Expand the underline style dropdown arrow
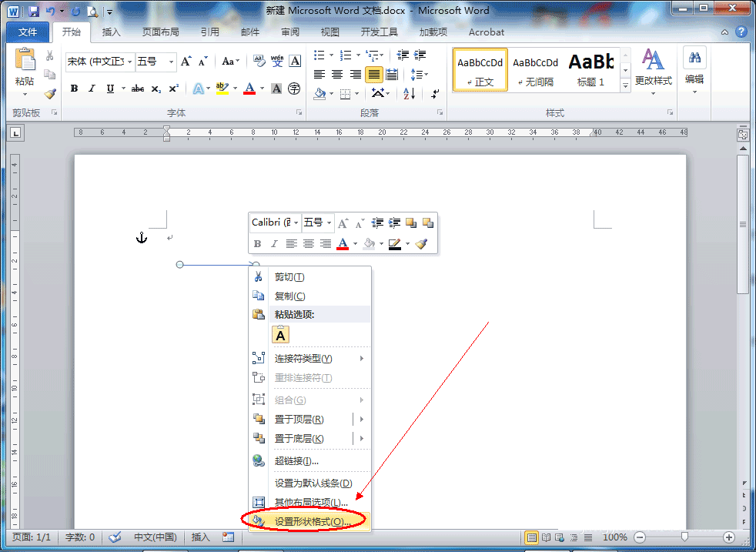 (x=122, y=88)
